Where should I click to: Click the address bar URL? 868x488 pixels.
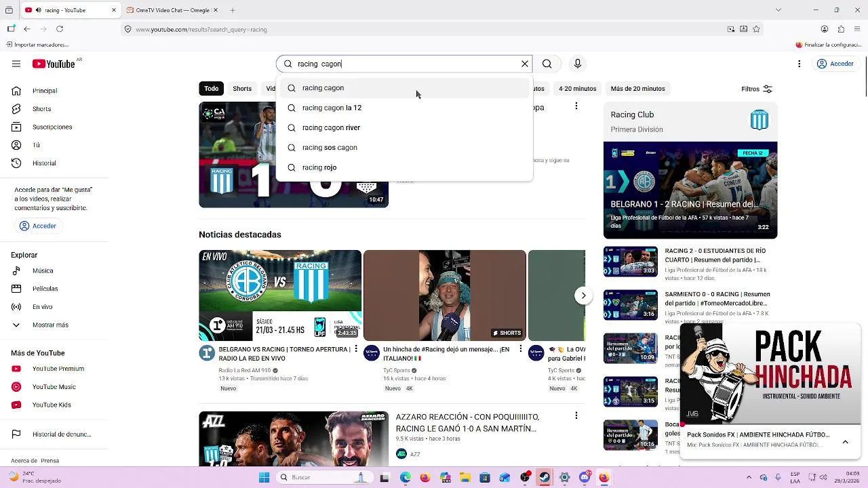pyautogui.click(x=201, y=30)
